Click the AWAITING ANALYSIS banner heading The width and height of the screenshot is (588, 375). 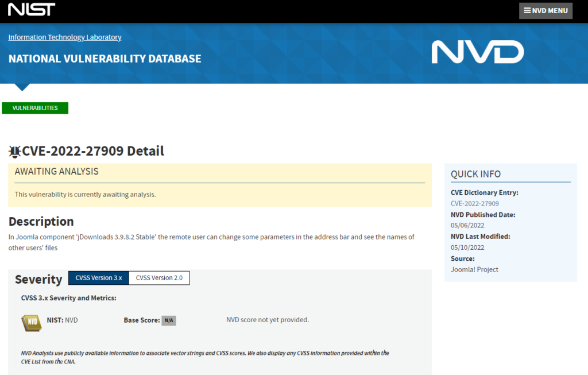click(x=56, y=172)
